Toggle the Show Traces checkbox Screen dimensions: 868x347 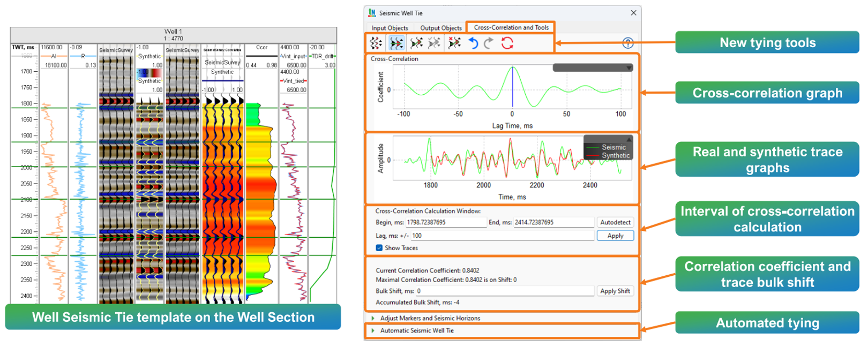(x=379, y=248)
